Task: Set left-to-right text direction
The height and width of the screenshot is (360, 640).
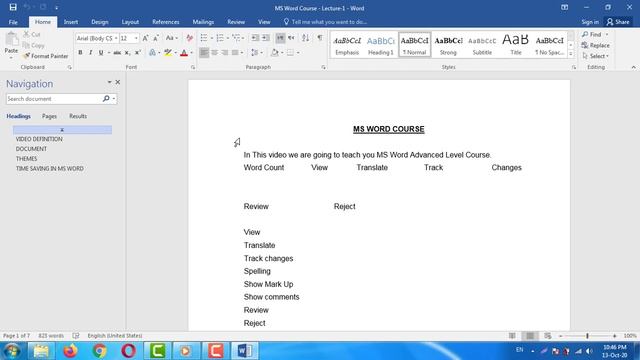Action: [280, 38]
